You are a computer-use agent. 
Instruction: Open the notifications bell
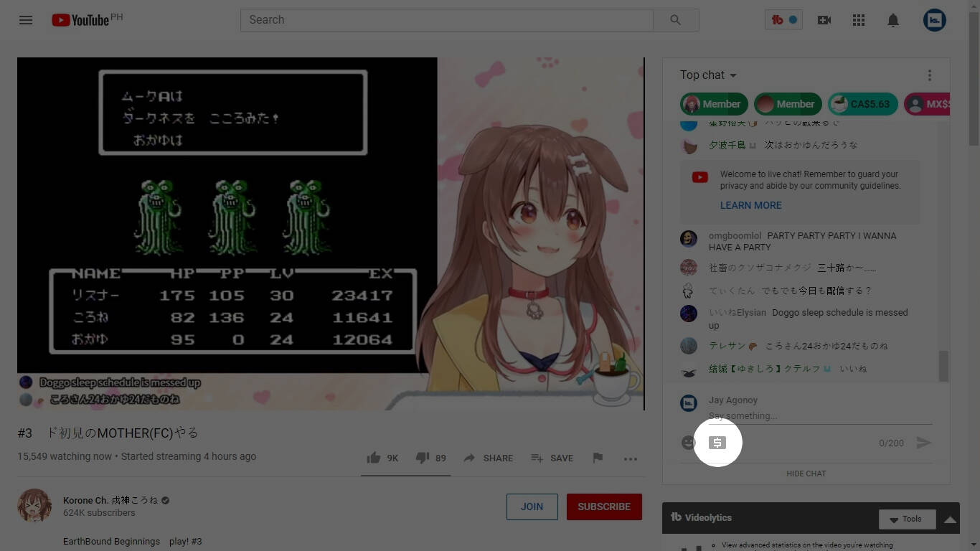coord(893,20)
